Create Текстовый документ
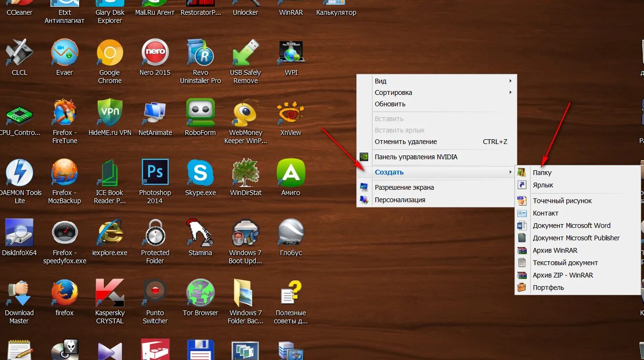Viewport: 644px width, 360px height. pos(578,263)
